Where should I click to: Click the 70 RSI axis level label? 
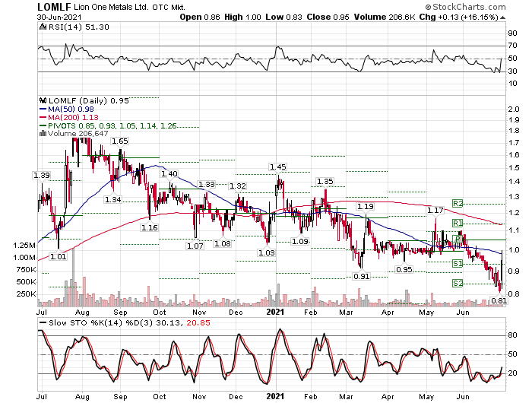(x=513, y=46)
